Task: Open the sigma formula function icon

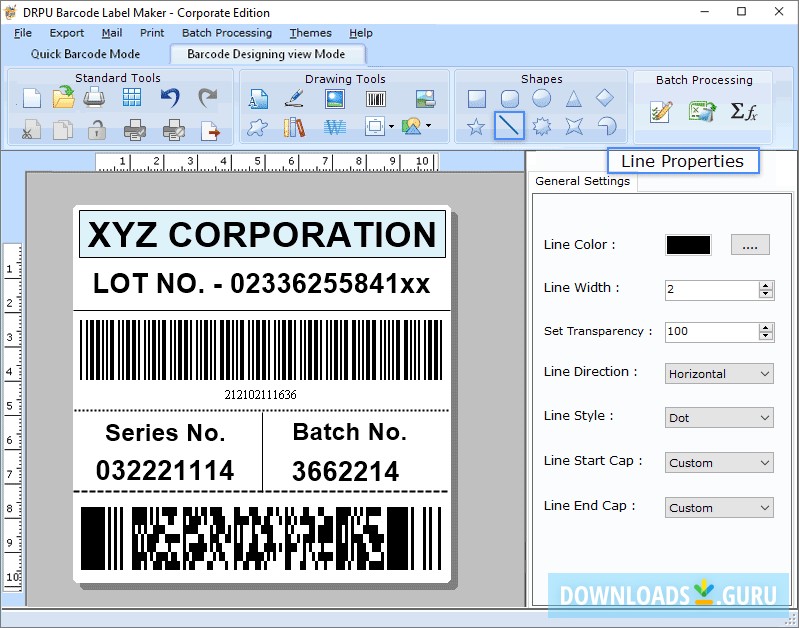Action: pos(743,111)
